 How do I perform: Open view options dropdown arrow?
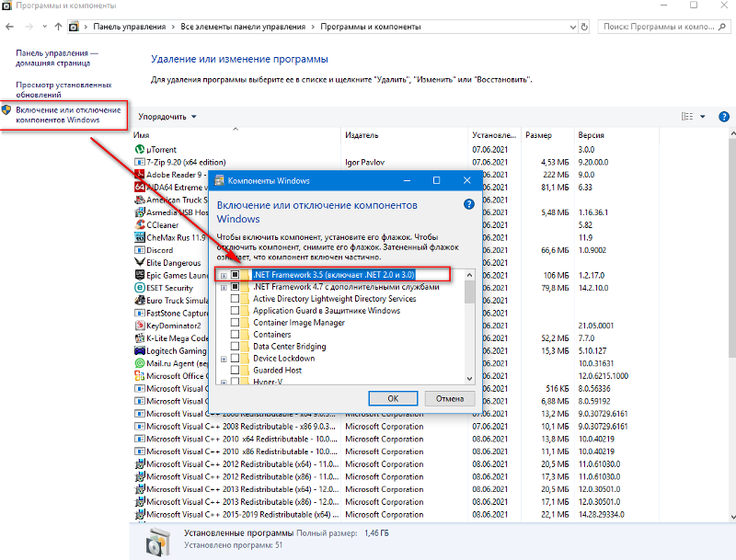[x=703, y=116]
